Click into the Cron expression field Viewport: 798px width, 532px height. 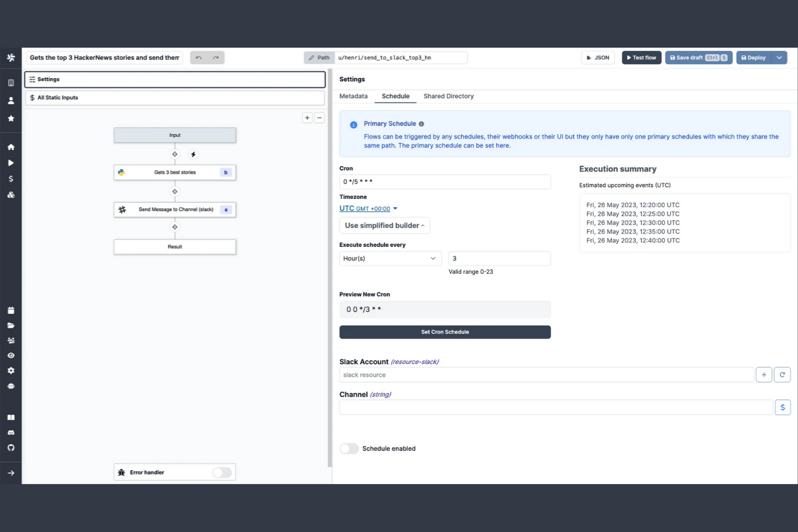445,182
